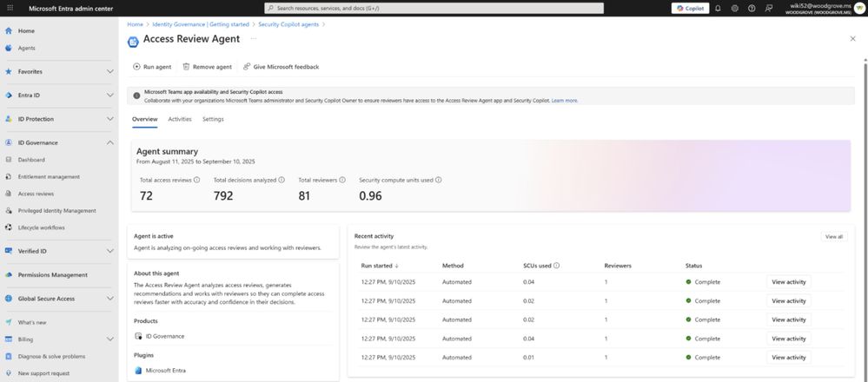This screenshot has height=382, width=868.
Task: Click the ID Governance icon in sidebar
Action: pyautogui.click(x=9, y=142)
